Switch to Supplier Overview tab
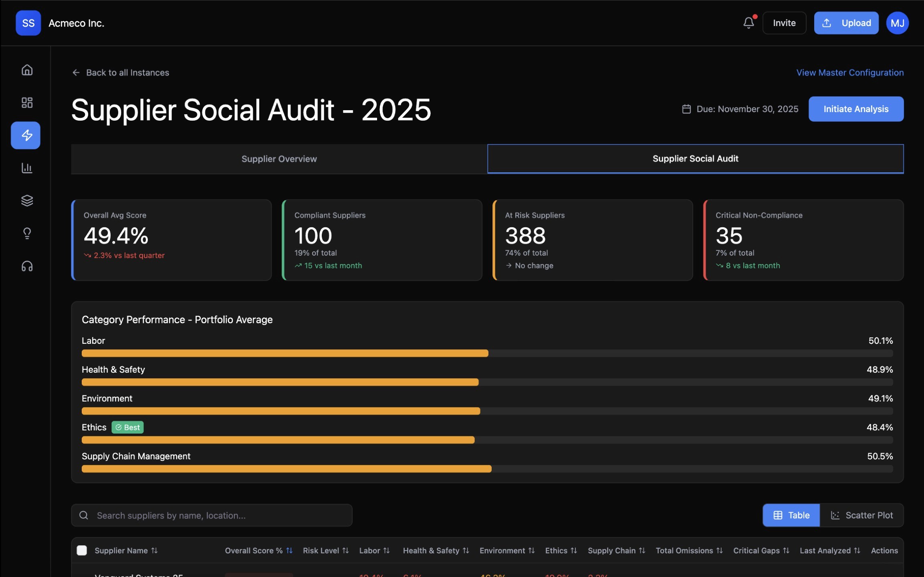Viewport: 924px width, 577px height. point(279,159)
